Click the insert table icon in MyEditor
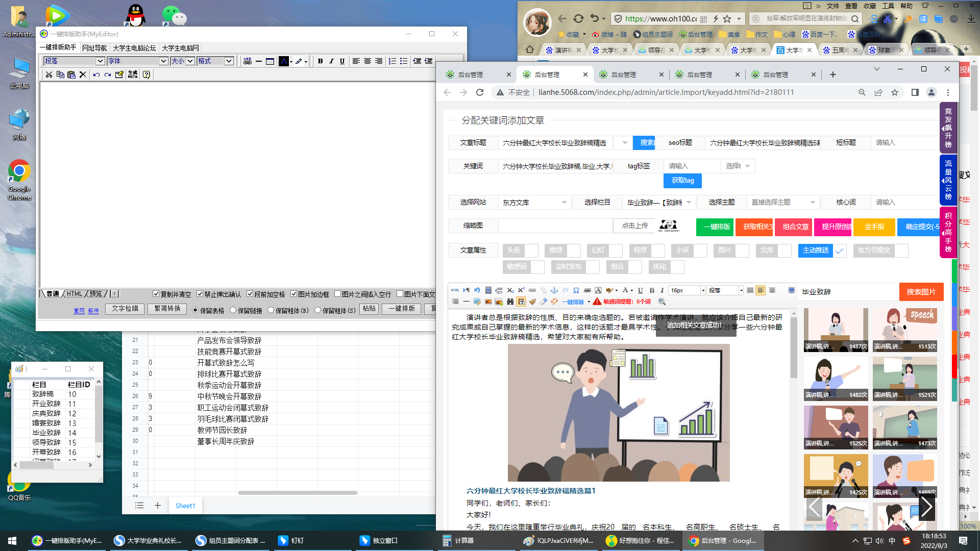Viewport: 980px width, 551px height. click(x=270, y=61)
